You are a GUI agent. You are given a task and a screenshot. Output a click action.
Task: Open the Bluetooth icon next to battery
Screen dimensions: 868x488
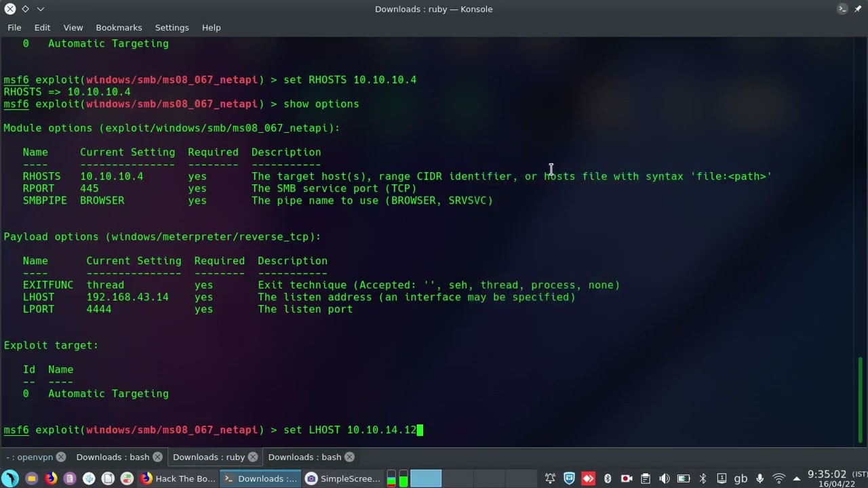pyautogui.click(x=703, y=479)
